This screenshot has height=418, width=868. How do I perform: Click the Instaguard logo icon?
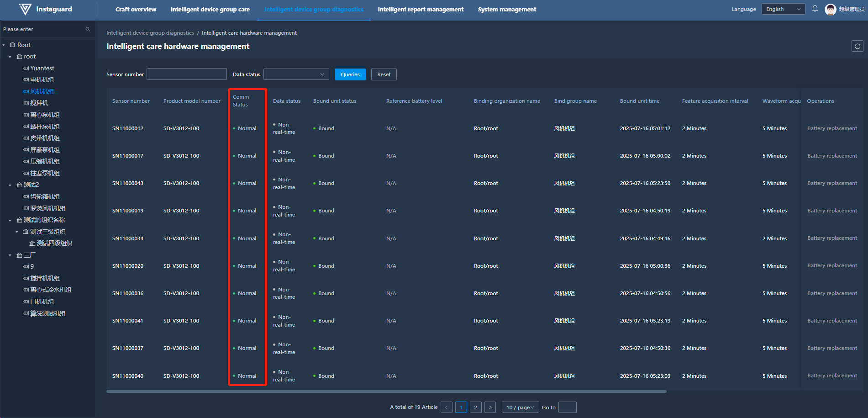coord(25,9)
